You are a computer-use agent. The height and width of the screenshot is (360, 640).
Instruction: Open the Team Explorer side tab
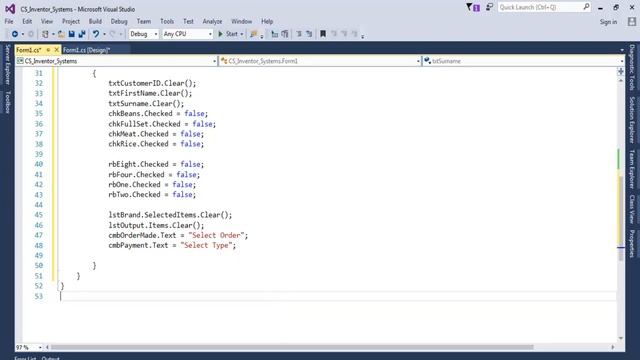click(632, 169)
